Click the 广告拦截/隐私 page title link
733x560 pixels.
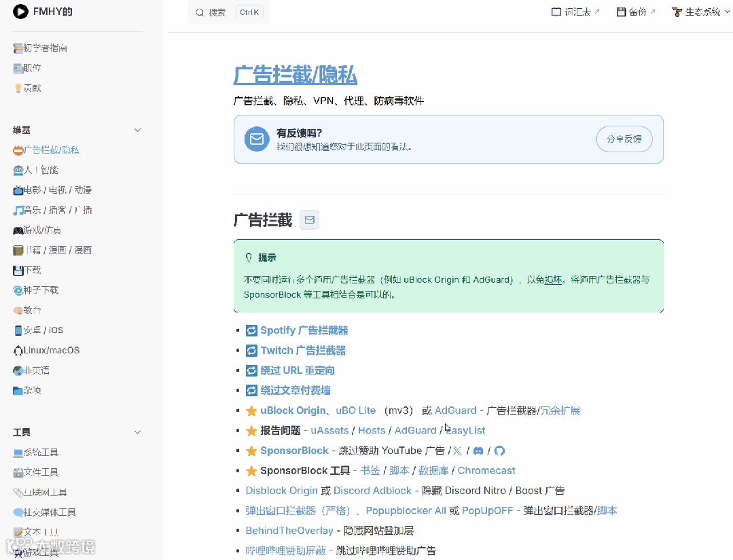(x=296, y=75)
